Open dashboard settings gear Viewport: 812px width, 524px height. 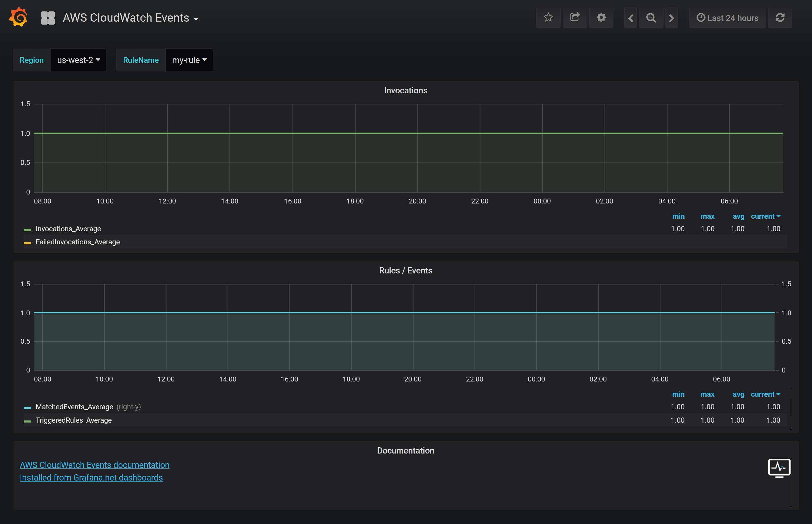pyautogui.click(x=601, y=18)
